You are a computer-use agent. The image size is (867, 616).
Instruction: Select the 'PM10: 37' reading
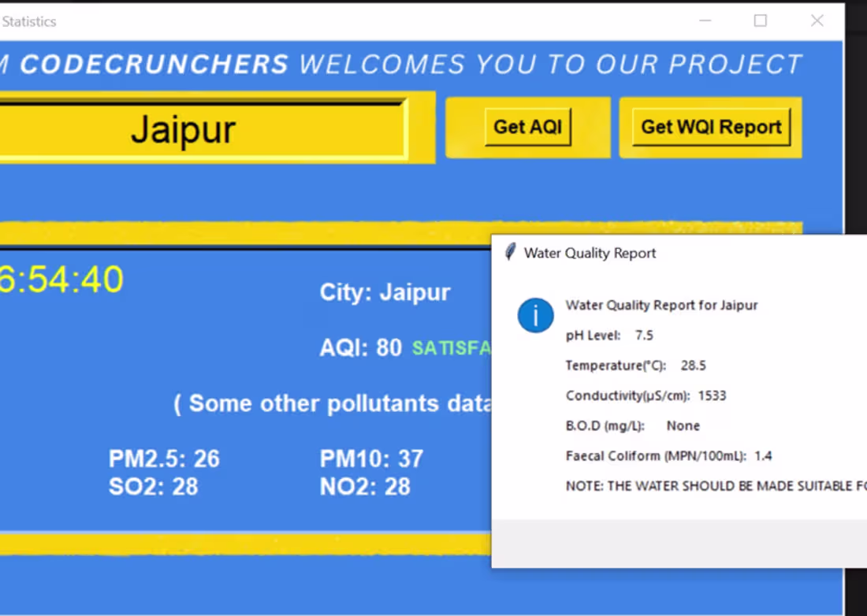pyautogui.click(x=371, y=458)
